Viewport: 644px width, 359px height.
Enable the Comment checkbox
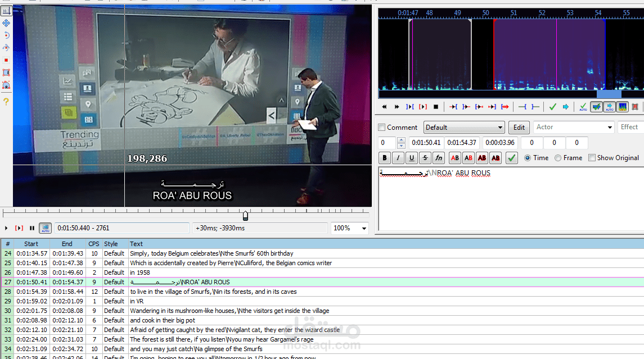(x=382, y=128)
